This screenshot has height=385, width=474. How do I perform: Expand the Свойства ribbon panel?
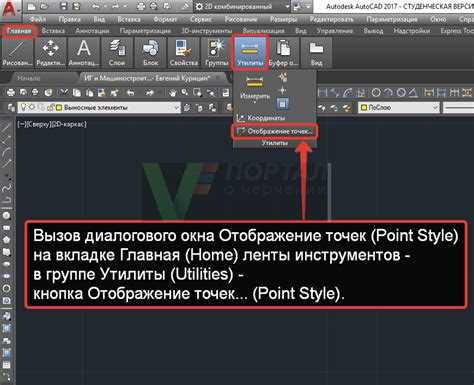click(184, 53)
